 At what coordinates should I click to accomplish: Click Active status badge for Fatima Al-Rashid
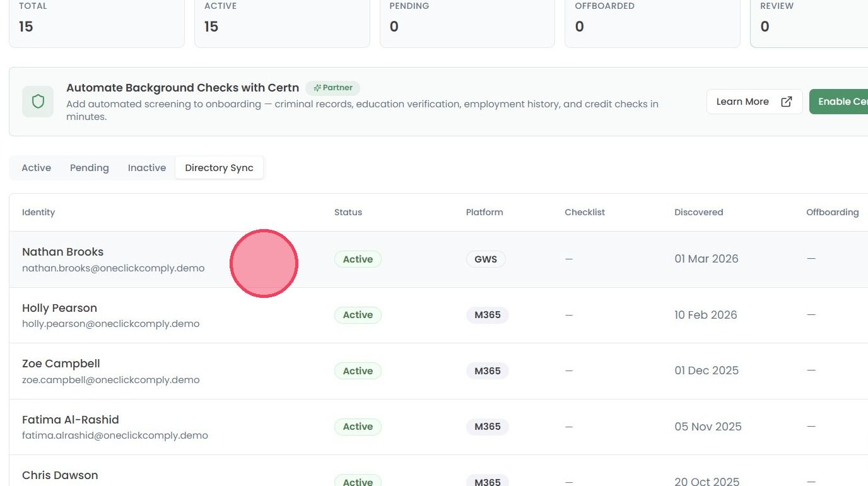click(358, 427)
